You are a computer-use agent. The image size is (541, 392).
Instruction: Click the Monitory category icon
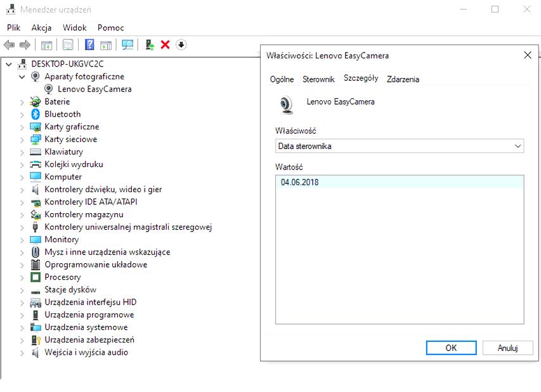tap(35, 240)
